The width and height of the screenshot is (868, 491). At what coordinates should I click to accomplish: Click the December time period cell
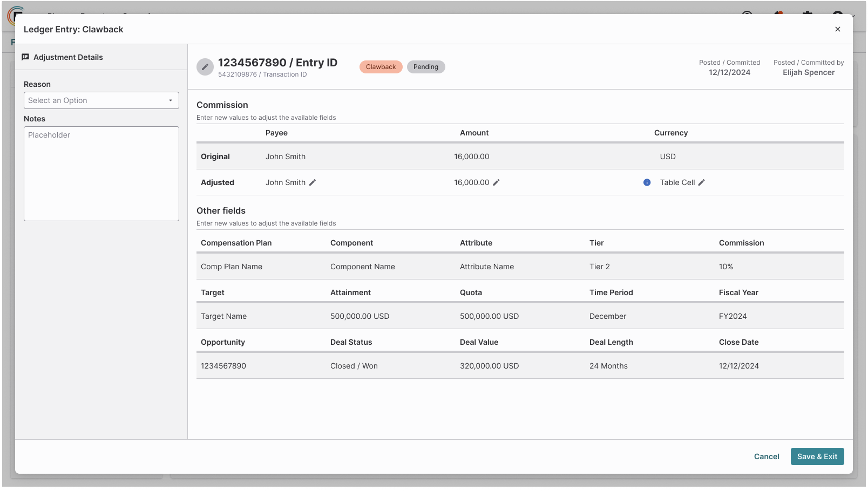pyautogui.click(x=608, y=316)
